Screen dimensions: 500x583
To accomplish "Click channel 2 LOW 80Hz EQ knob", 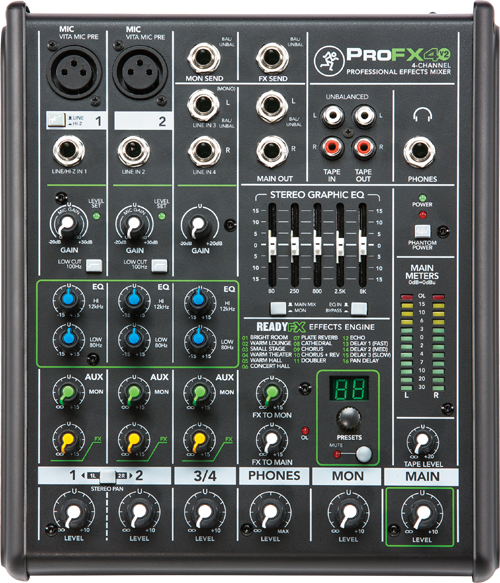I will 134,338.
